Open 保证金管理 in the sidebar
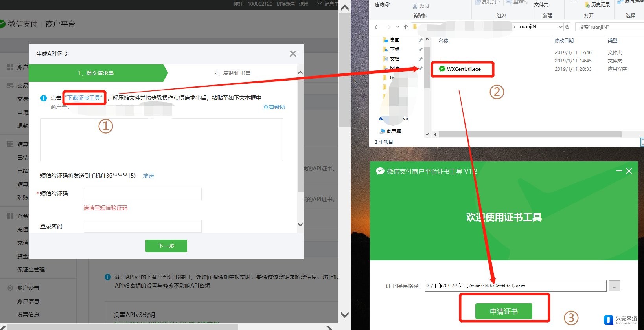This screenshot has width=644, height=330. [x=31, y=269]
